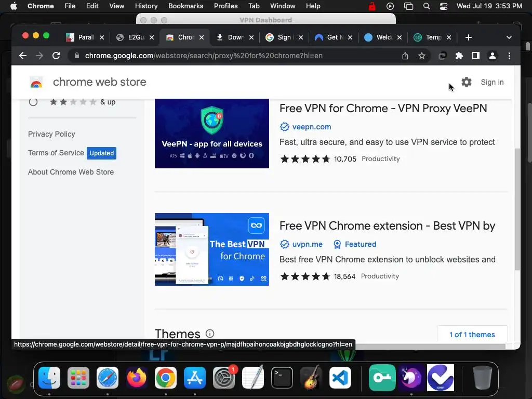Click the browser forward arrow
This screenshot has width=532, height=399.
tap(39, 56)
